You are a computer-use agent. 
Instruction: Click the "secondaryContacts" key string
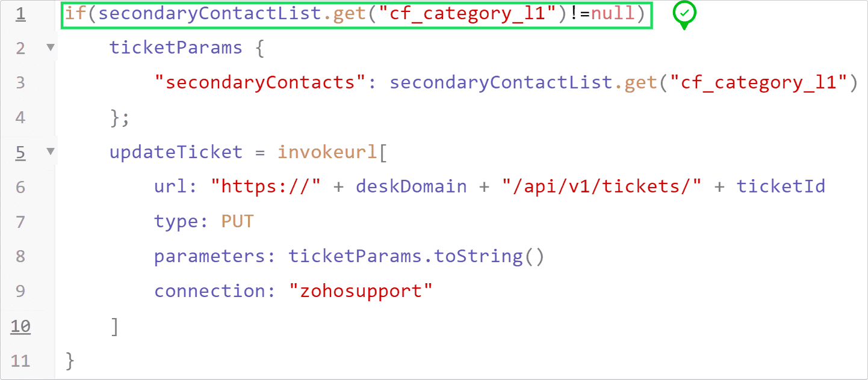coord(261,82)
